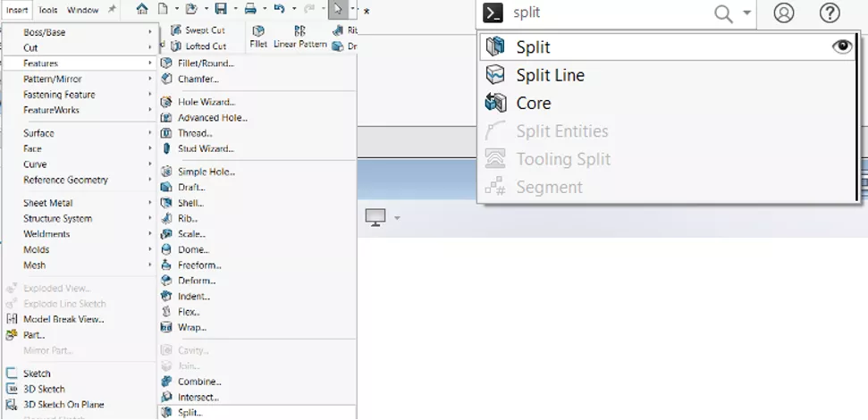Click the Open file folder icon
The image size is (868, 420).
(x=191, y=9)
